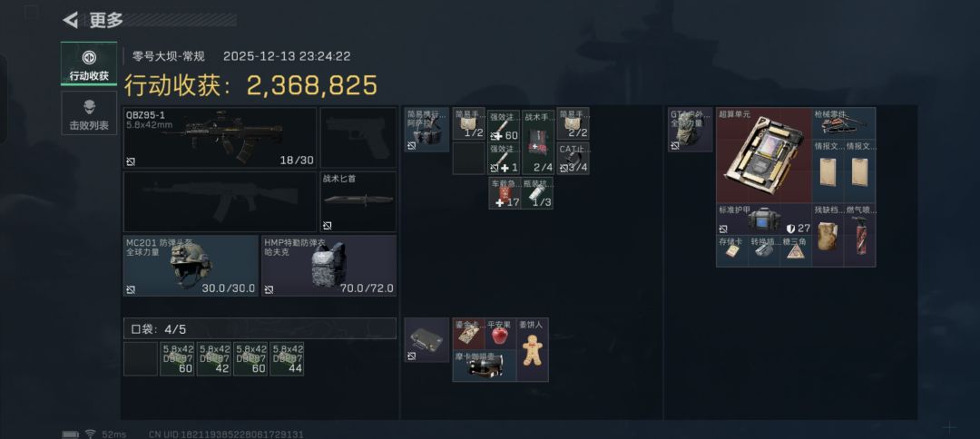Click the 战术匕首 knife item
This screenshot has height=439, width=980.
point(358,201)
